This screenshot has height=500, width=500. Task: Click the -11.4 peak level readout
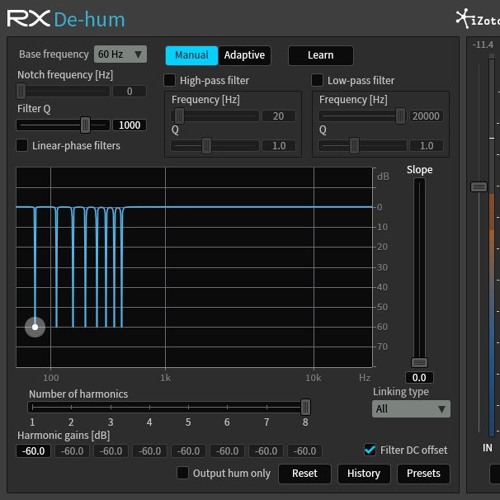point(483,44)
